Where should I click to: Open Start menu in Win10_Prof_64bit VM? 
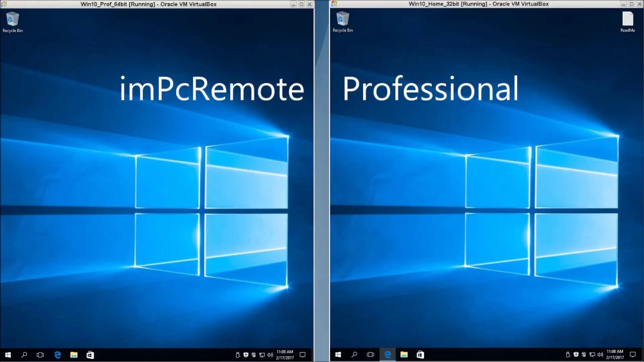[8, 355]
